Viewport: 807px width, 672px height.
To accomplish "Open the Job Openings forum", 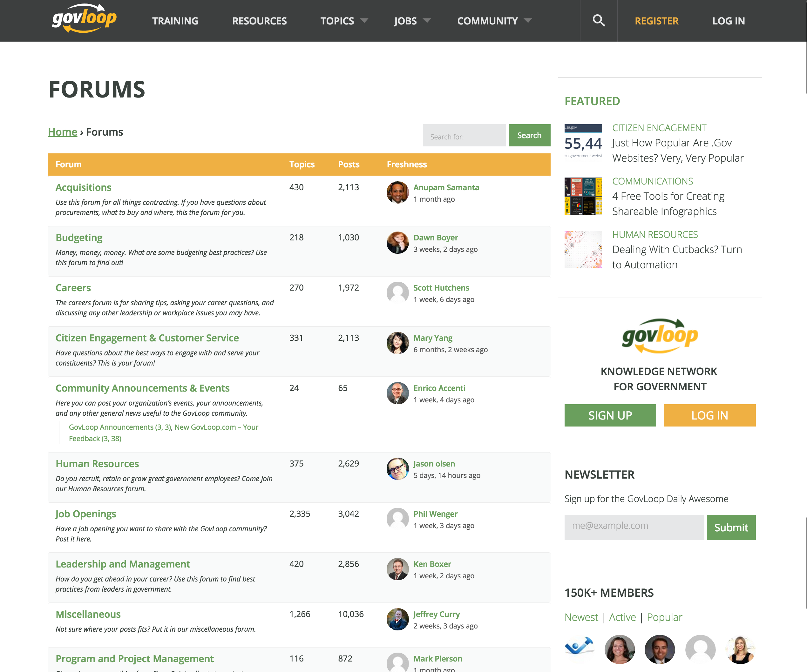I will pos(86,514).
